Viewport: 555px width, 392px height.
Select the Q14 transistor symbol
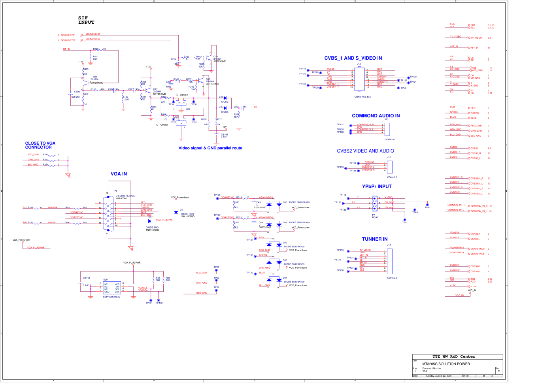209,60
